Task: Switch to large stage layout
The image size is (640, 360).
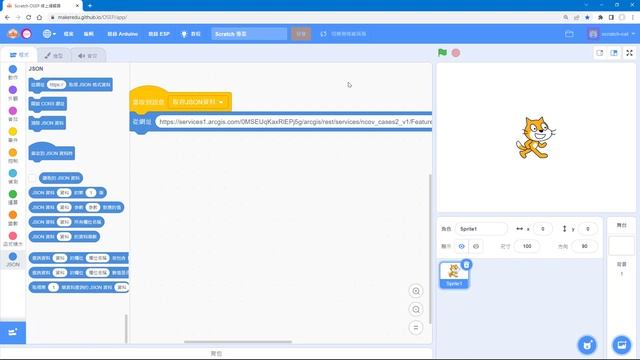Action: 614,53
